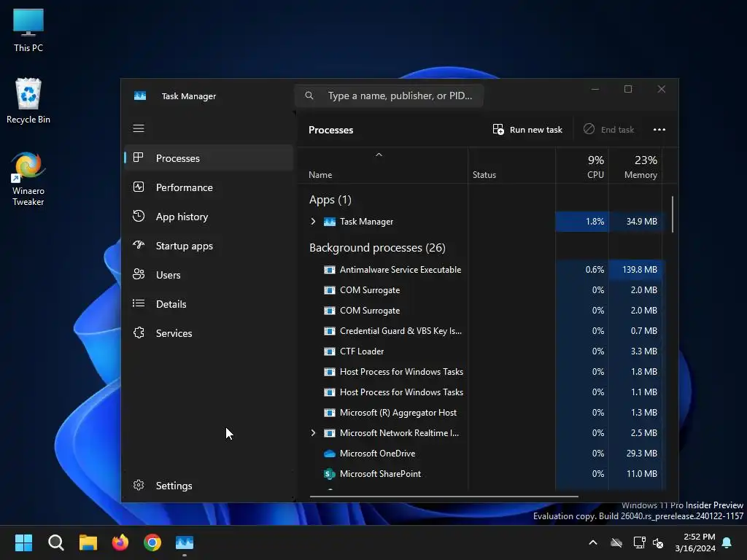Screen dimensions: 747x560
Task: Open the Windows Start menu
Action: click(23, 542)
